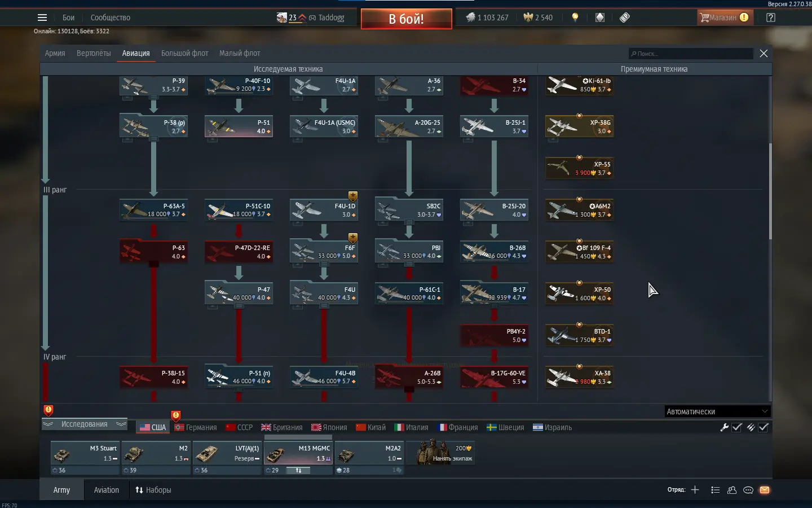Switch to the Армия tab
Image resolution: width=812 pixels, height=508 pixels.
55,53
